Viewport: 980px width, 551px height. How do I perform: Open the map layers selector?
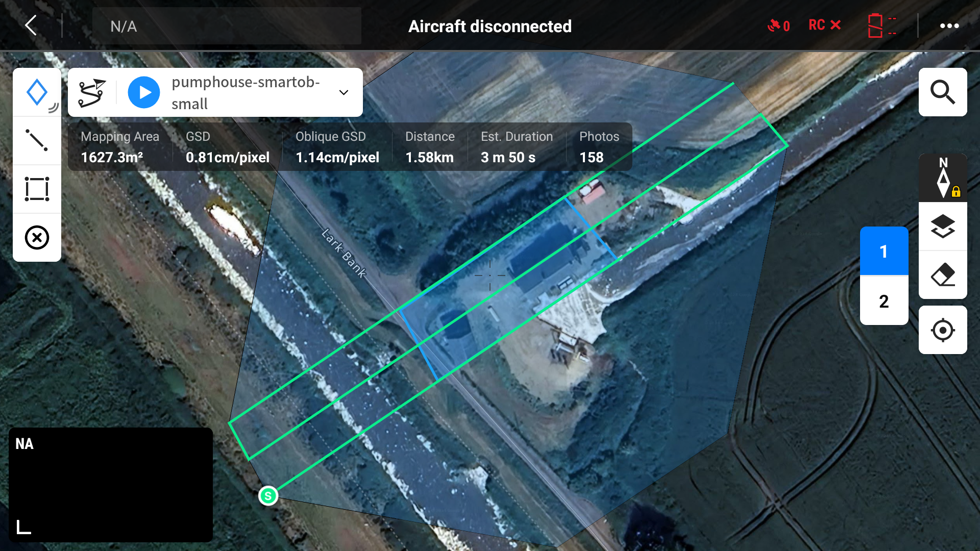[942, 226]
